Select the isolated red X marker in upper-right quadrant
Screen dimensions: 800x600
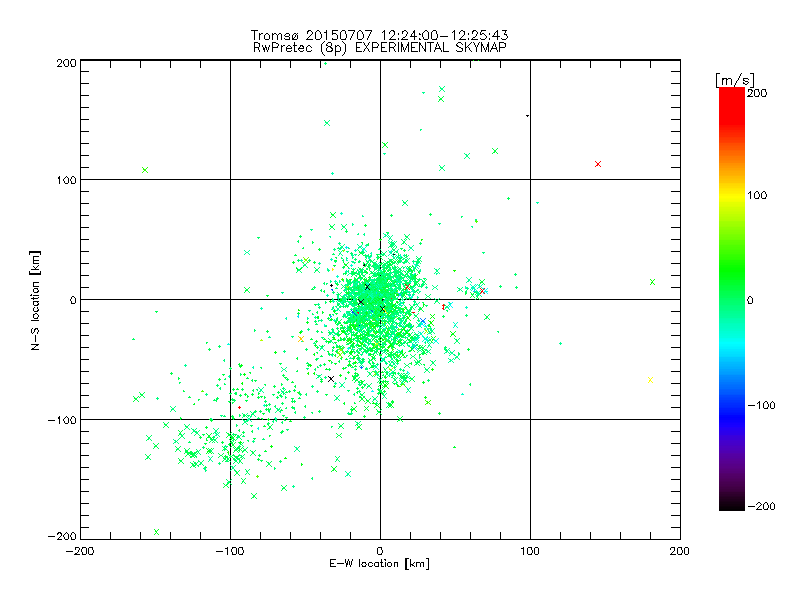point(598,164)
